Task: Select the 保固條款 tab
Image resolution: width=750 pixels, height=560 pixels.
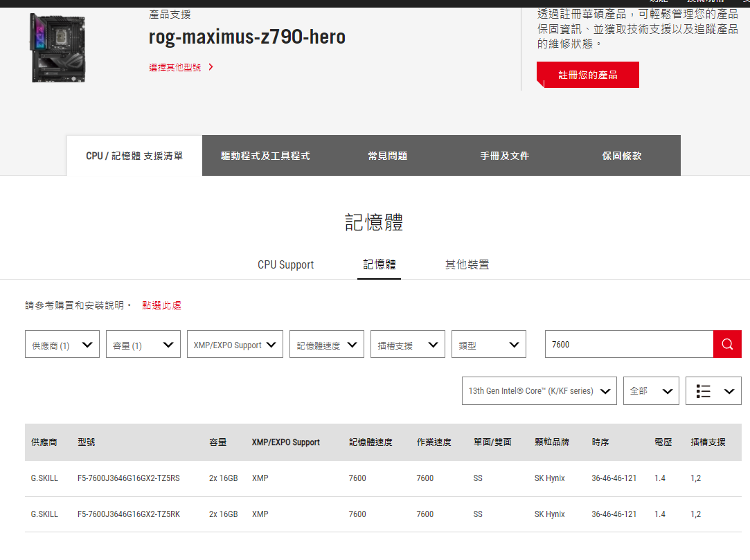Action: click(622, 156)
